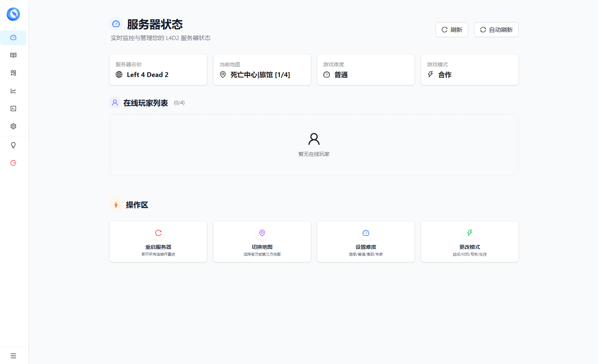
Task: Click the 游戏难度 普通 difficulty card
Action: [x=366, y=70]
